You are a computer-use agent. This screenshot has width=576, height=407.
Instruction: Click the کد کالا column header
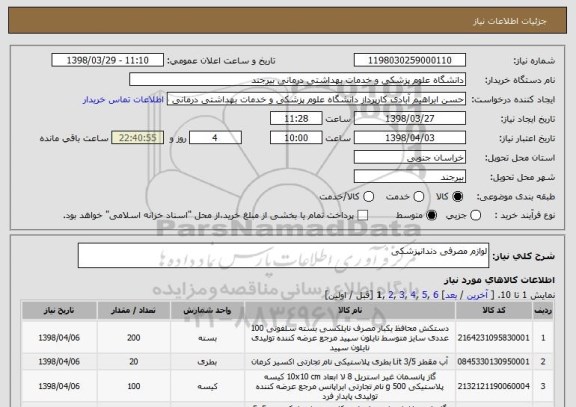(494, 311)
